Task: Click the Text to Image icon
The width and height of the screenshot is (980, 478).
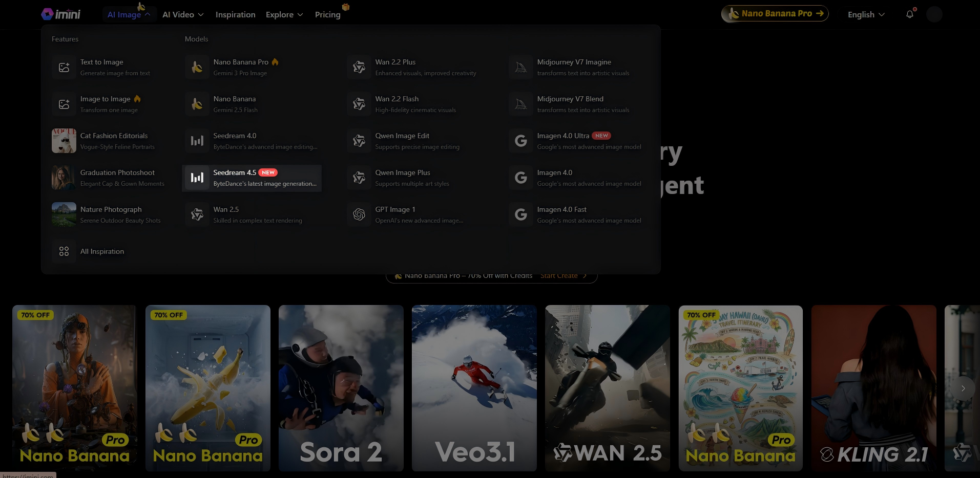Action: coord(64,68)
